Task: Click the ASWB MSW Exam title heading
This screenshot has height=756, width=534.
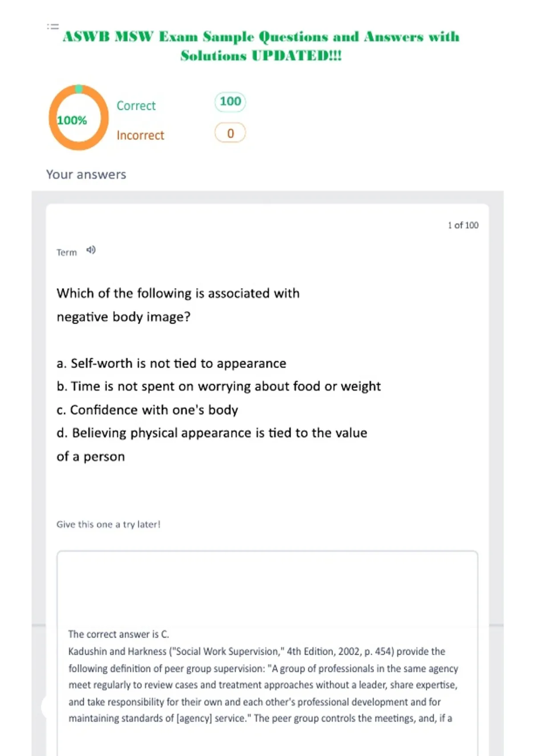Action: tap(261, 46)
